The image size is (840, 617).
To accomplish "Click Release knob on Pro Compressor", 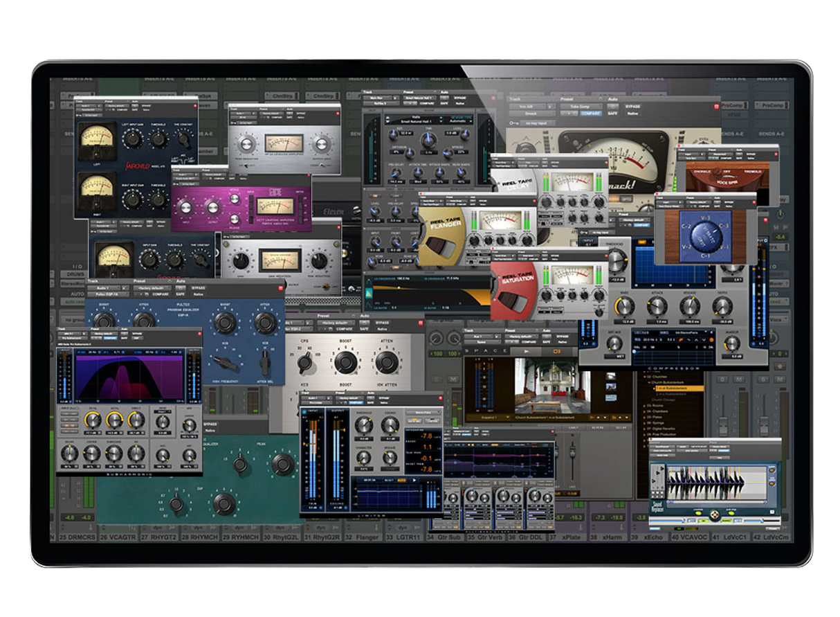I will [690, 306].
